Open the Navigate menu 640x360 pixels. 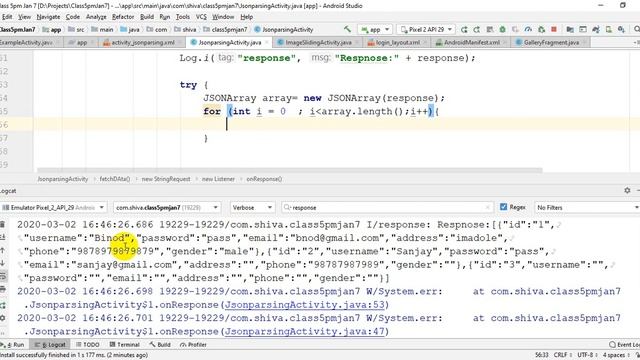[48, 17]
